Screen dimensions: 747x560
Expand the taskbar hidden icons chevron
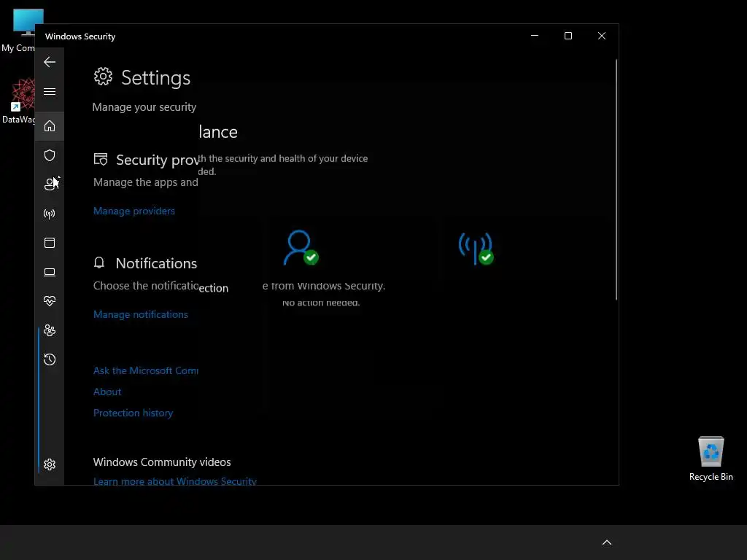click(606, 542)
